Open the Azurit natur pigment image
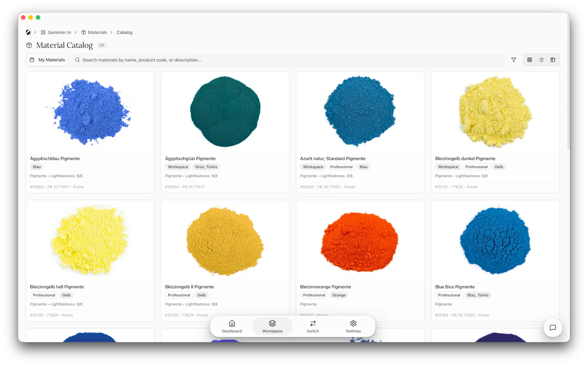 (x=360, y=112)
